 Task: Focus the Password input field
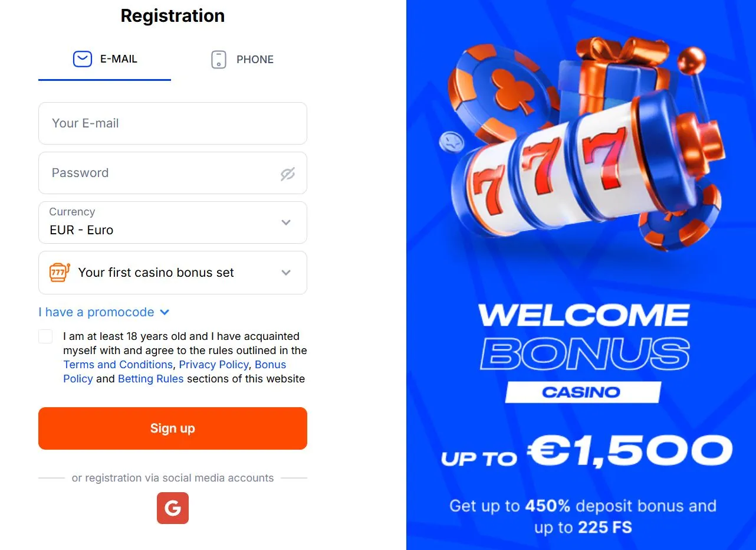tap(159, 173)
